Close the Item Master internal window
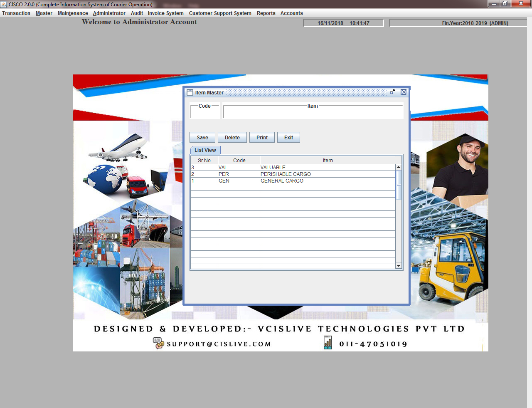The image size is (532, 408). pyautogui.click(x=403, y=92)
